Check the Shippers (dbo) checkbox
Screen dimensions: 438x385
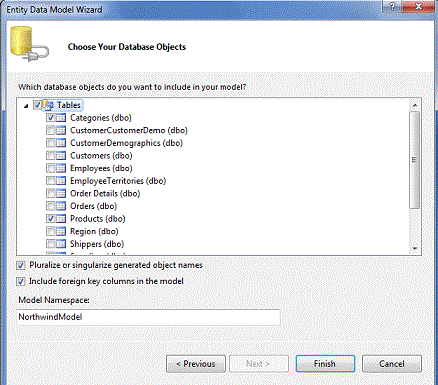51,244
